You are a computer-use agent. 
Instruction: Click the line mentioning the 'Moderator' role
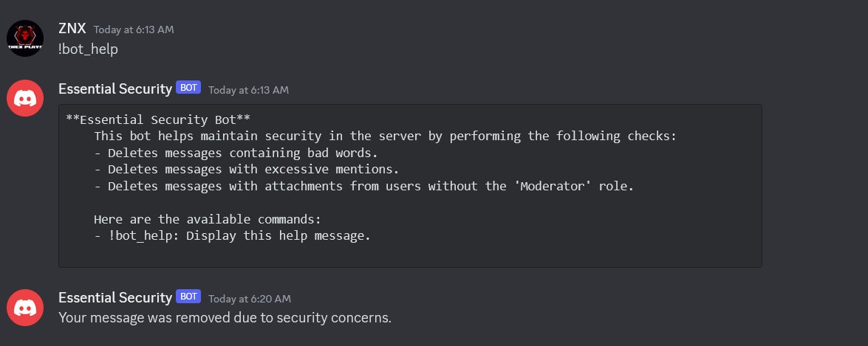[363, 186]
